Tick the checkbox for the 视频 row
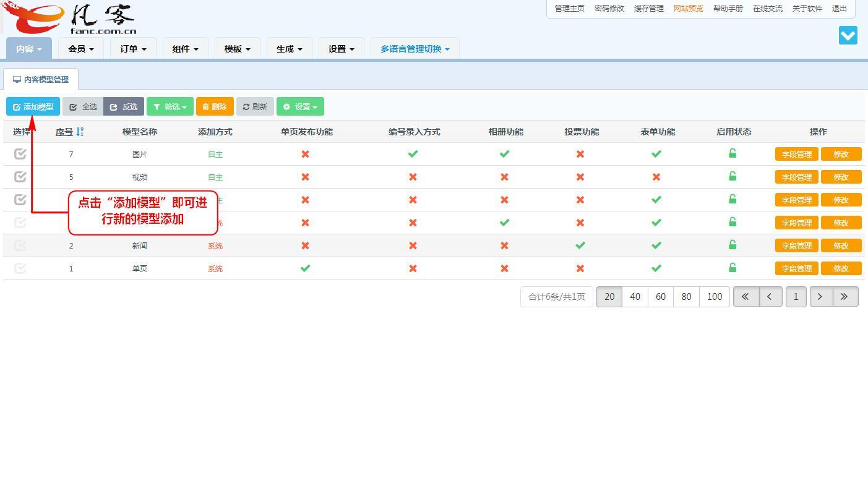868x494 pixels. click(x=20, y=177)
